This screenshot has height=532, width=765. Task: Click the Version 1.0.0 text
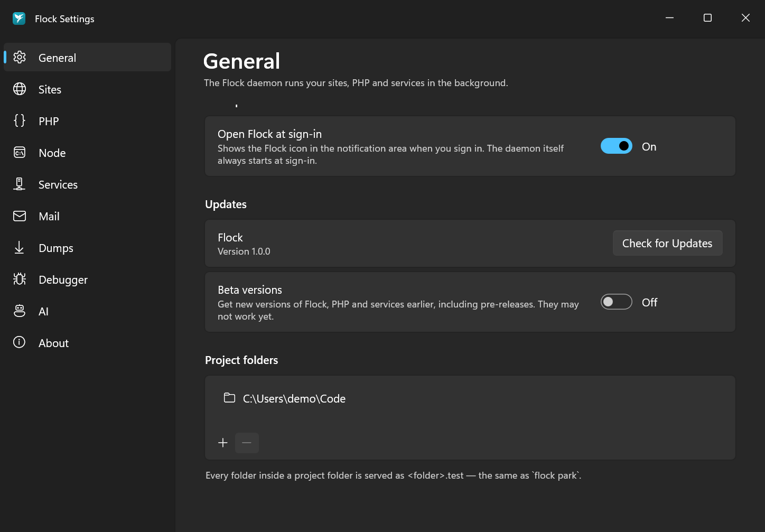[x=244, y=251]
